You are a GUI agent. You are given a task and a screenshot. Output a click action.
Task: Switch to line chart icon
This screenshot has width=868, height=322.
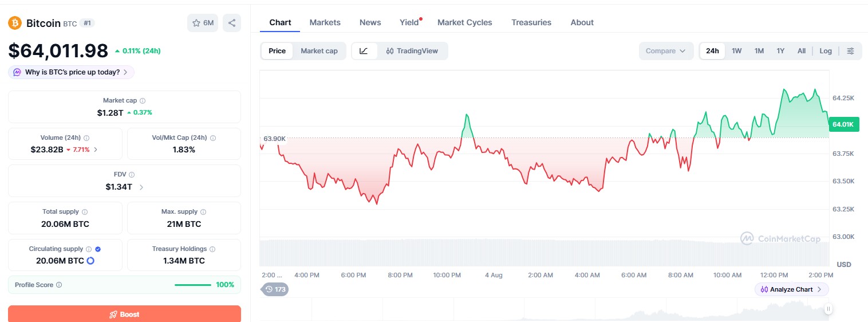(x=364, y=51)
